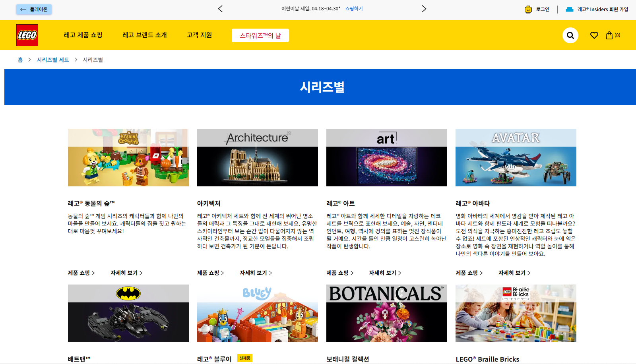Viewport: 636px width, 364px height.
Task: Click 제품 쇼핑 under 레고 아바타
Action: click(469, 273)
